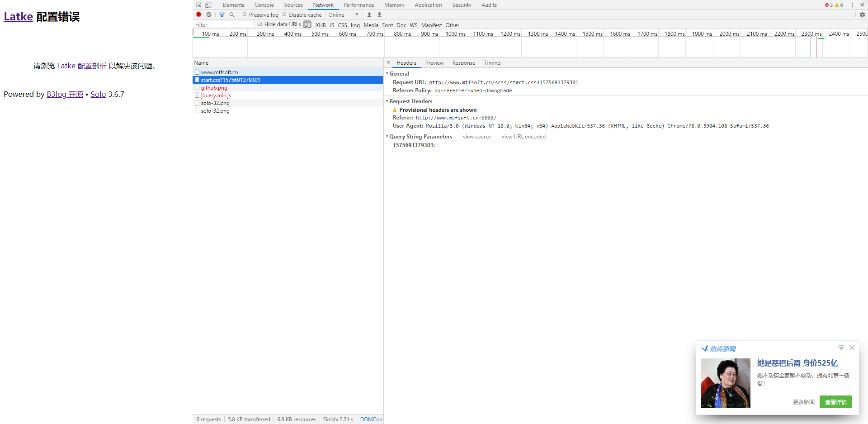Switch to the Console tab
The image size is (868, 424).
point(264,5)
